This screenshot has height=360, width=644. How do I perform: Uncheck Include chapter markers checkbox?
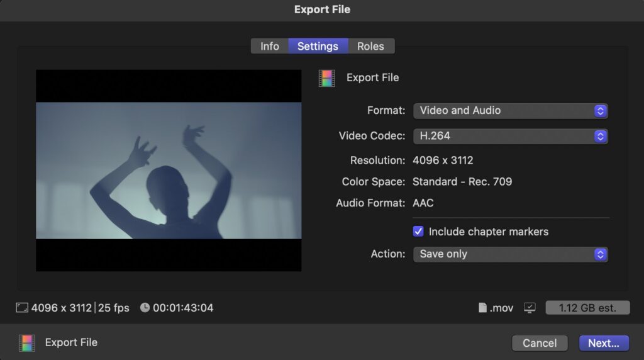point(418,232)
